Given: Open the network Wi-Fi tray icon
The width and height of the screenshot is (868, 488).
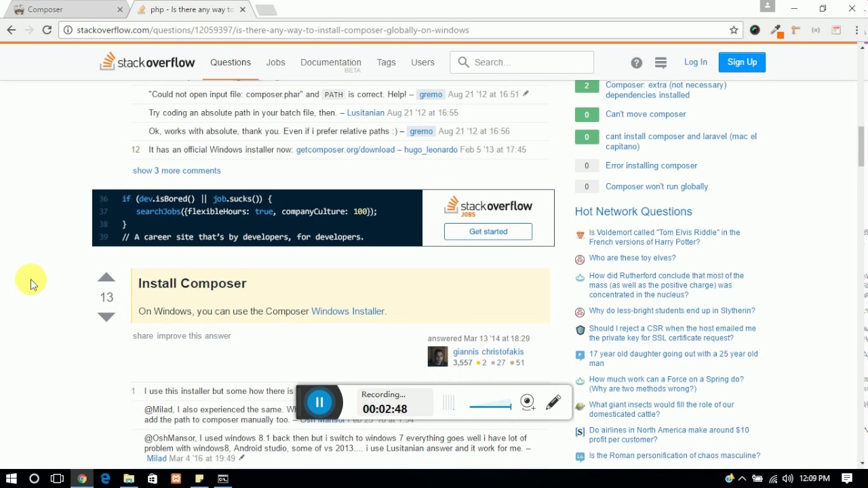Looking at the screenshot, I should [x=773, y=479].
